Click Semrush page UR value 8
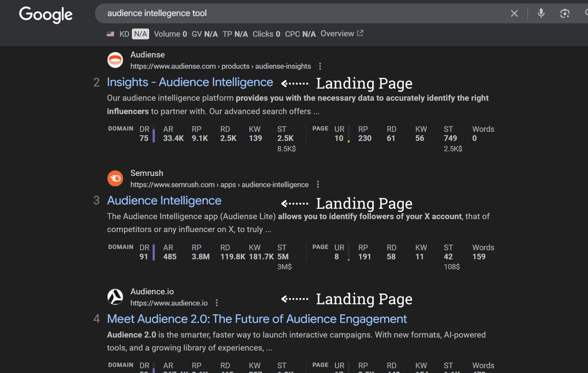Image resolution: width=588 pixels, height=373 pixels. click(337, 257)
